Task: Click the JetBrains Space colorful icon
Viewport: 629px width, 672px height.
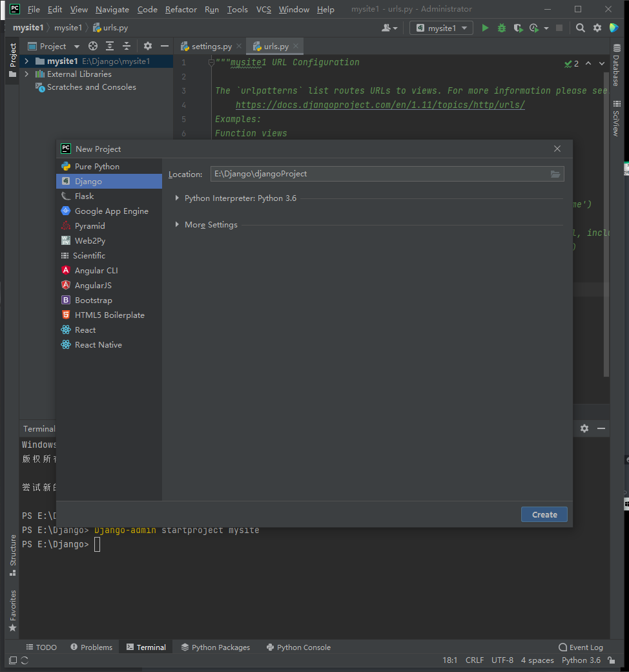Action: point(614,28)
